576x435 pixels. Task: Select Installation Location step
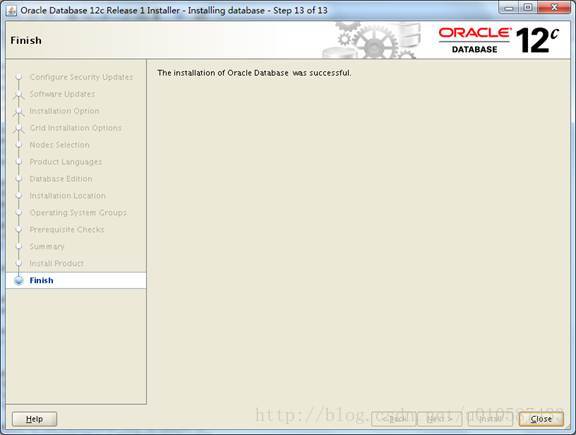coord(67,195)
